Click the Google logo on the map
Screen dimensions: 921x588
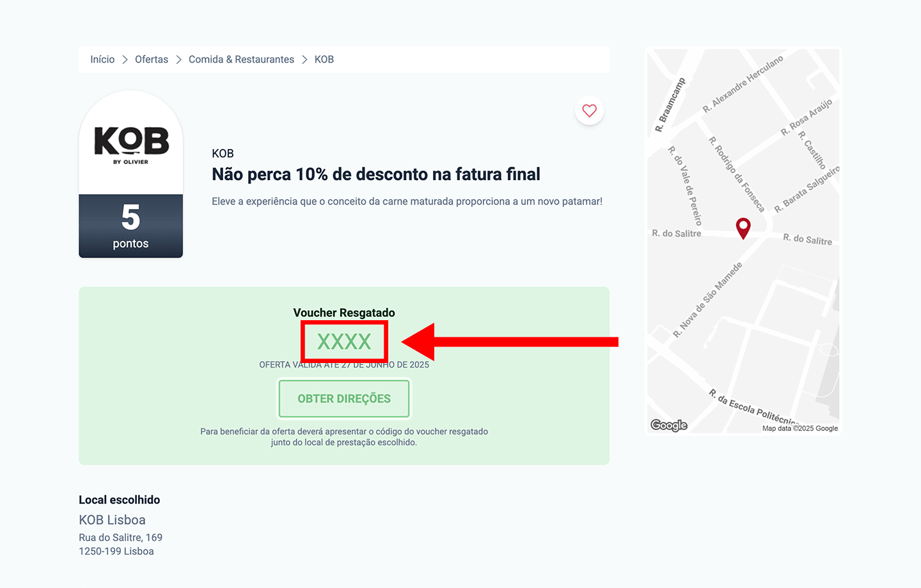point(669,424)
